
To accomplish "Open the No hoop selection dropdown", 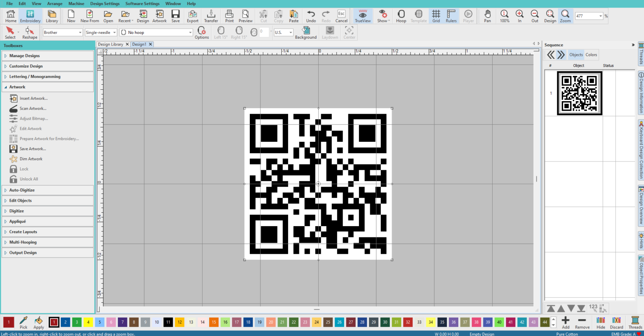I will [190, 32].
